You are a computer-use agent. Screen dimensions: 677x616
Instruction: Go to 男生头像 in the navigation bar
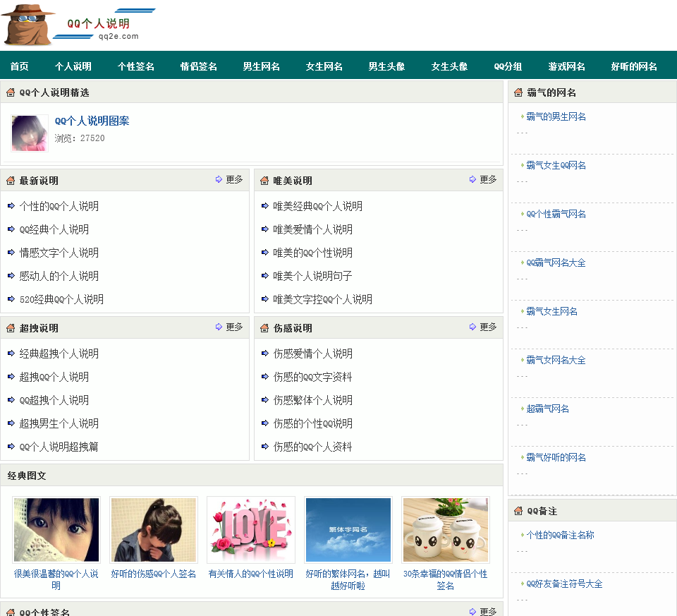click(x=386, y=66)
